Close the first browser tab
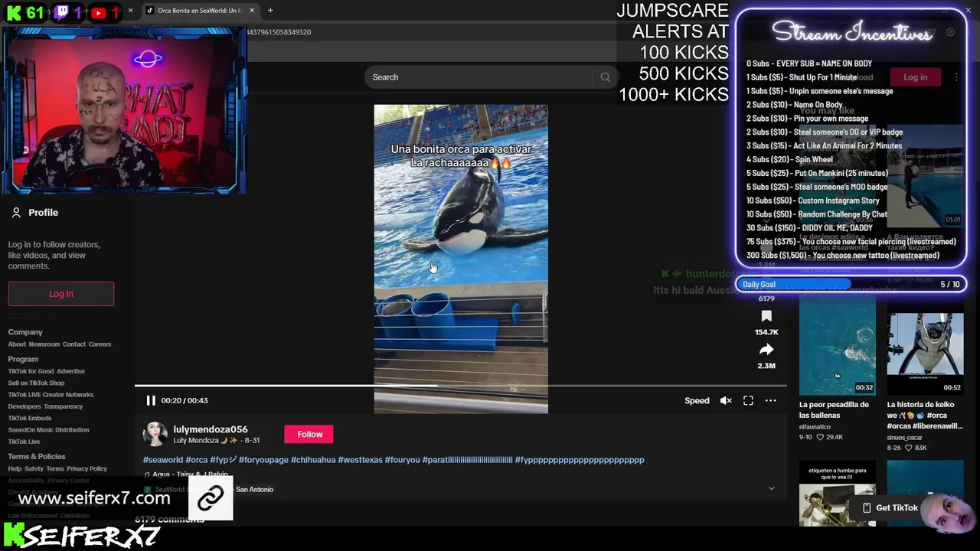This screenshot has height=551, width=980. point(130,11)
